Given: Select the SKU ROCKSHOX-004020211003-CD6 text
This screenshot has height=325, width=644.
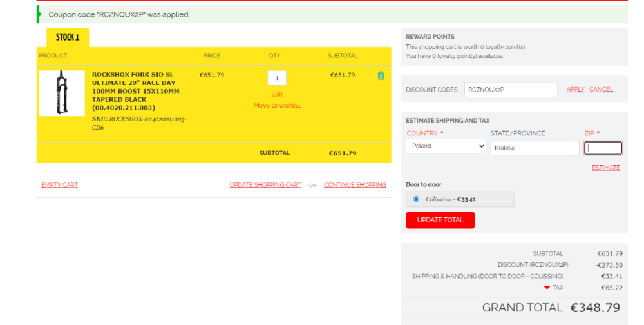Looking at the screenshot, I should (x=139, y=123).
